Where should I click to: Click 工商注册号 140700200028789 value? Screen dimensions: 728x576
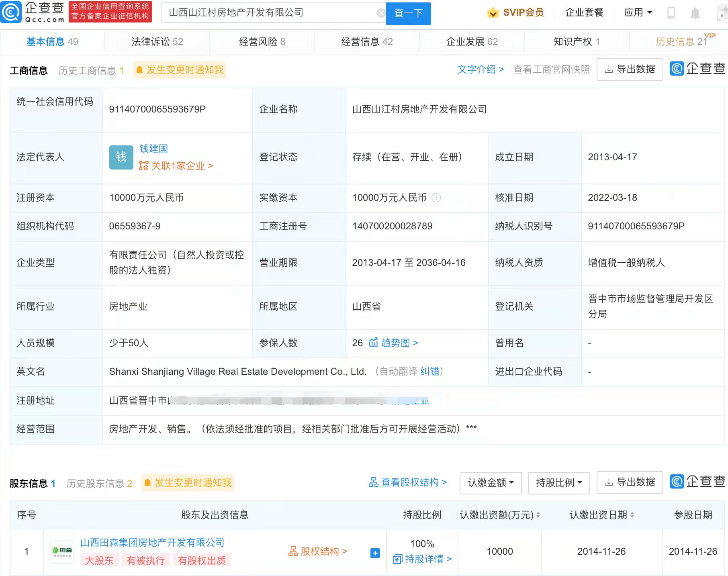[x=392, y=226]
